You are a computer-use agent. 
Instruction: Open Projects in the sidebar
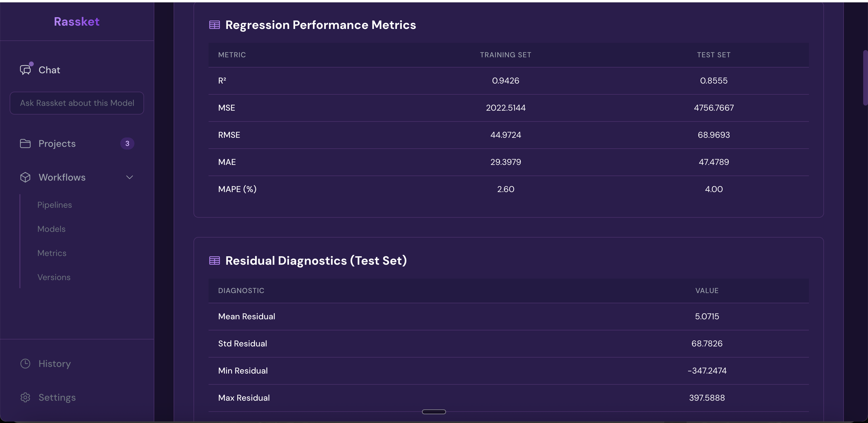[x=57, y=143]
